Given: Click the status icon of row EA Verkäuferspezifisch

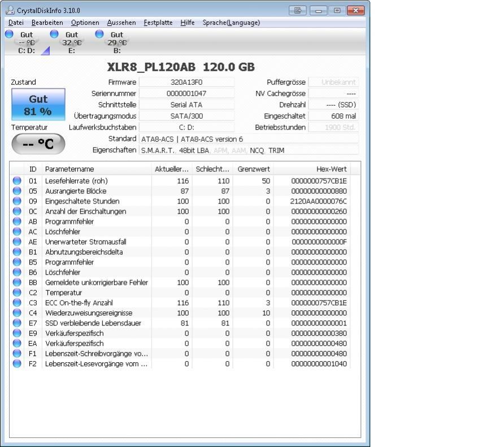Looking at the screenshot, I should click(x=17, y=343).
